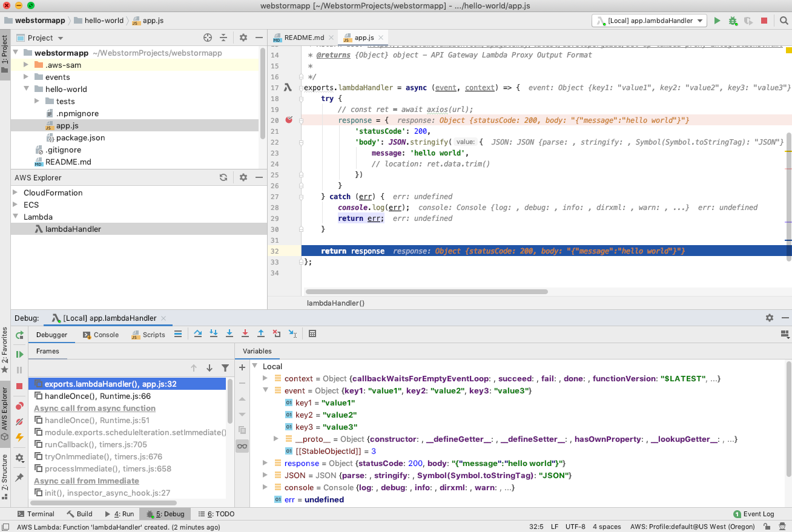Stop the running process in top toolbar
This screenshot has height=532, width=792.
[764, 21]
